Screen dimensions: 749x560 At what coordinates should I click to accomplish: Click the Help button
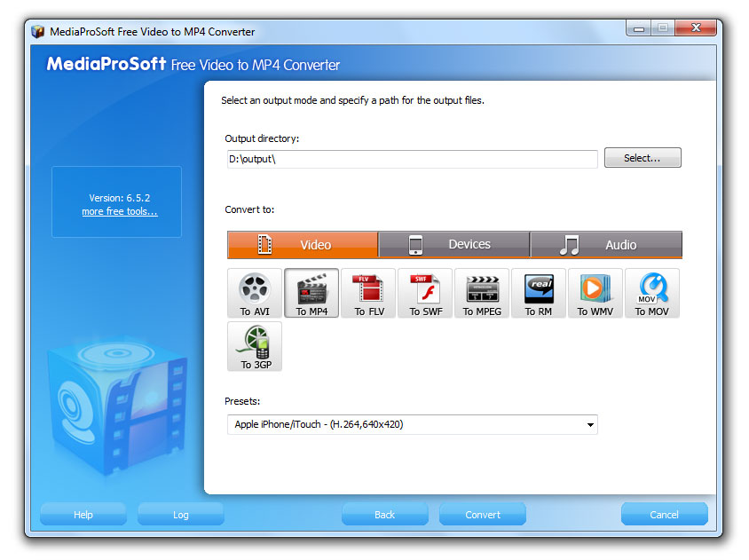tap(83, 515)
